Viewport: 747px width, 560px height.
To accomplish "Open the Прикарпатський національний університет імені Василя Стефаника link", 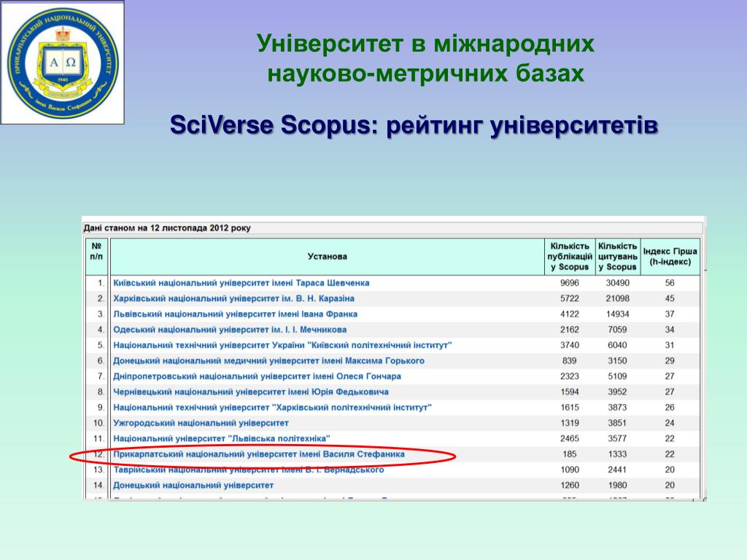I will pyautogui.click(x=259, y=454).
